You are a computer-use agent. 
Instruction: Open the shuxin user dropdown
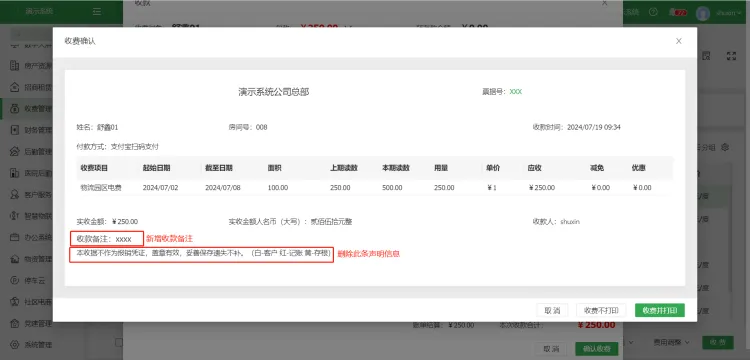click(728, 13)
